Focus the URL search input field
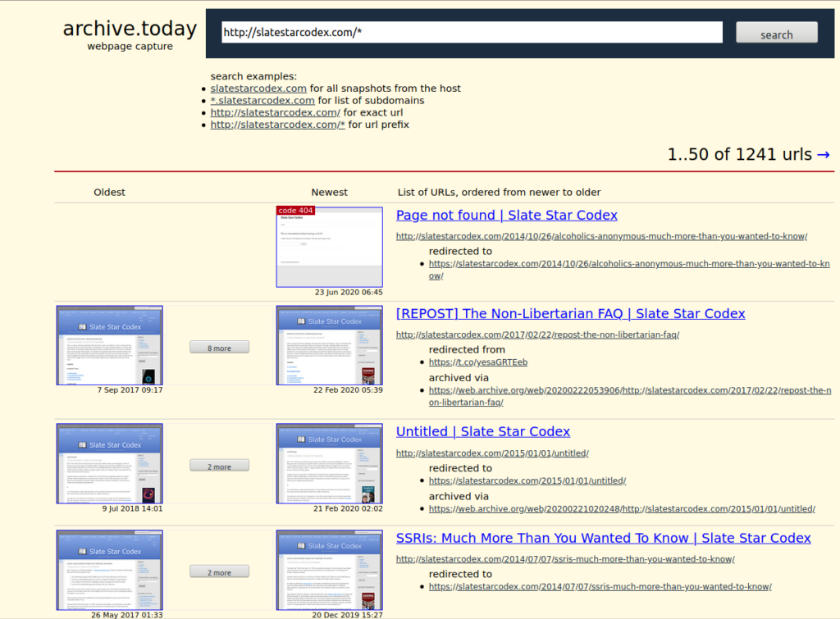The image size is (840, 619). [x=472, y=32]
